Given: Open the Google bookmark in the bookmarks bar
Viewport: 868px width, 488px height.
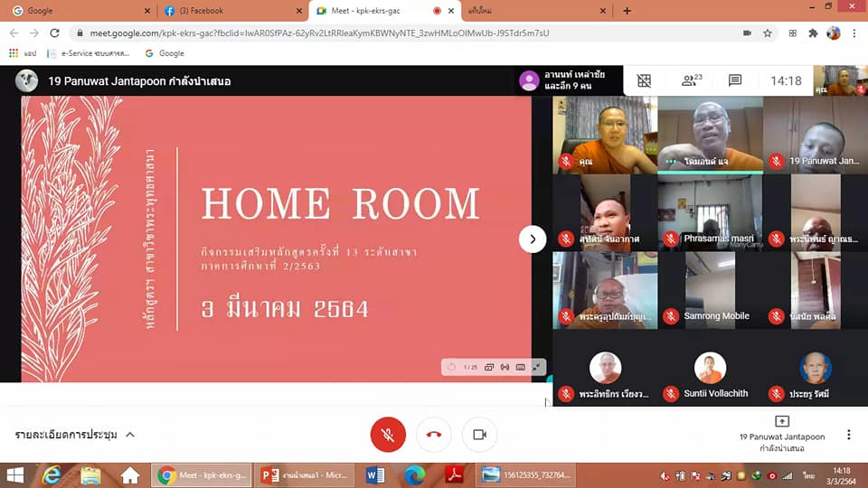Looking at the screenshot, I should tap(165, 53).
